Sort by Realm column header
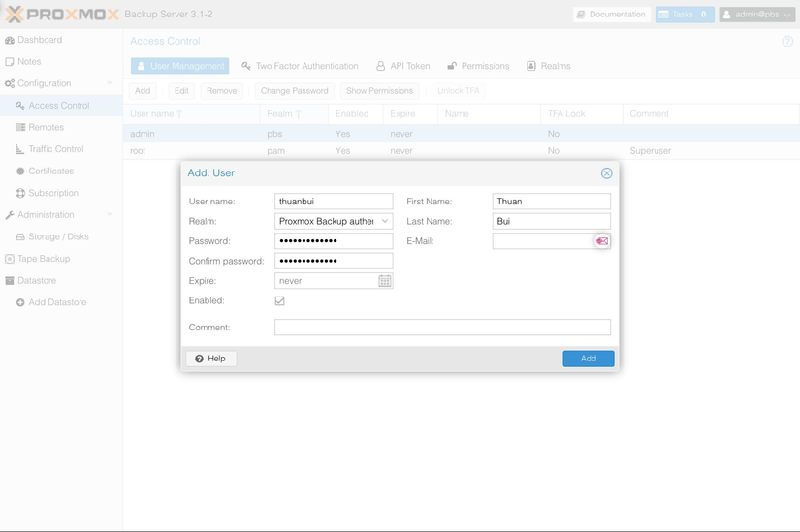 tap(294, 113)
